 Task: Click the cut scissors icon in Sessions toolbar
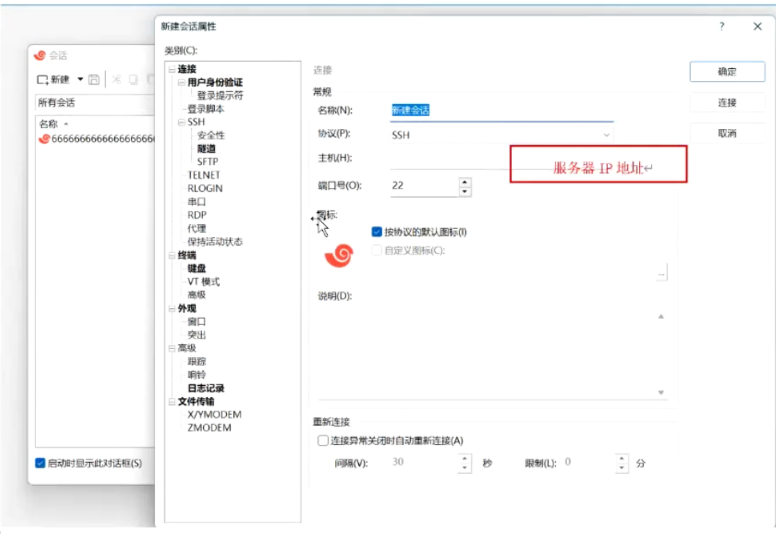[x=116, y=79]
